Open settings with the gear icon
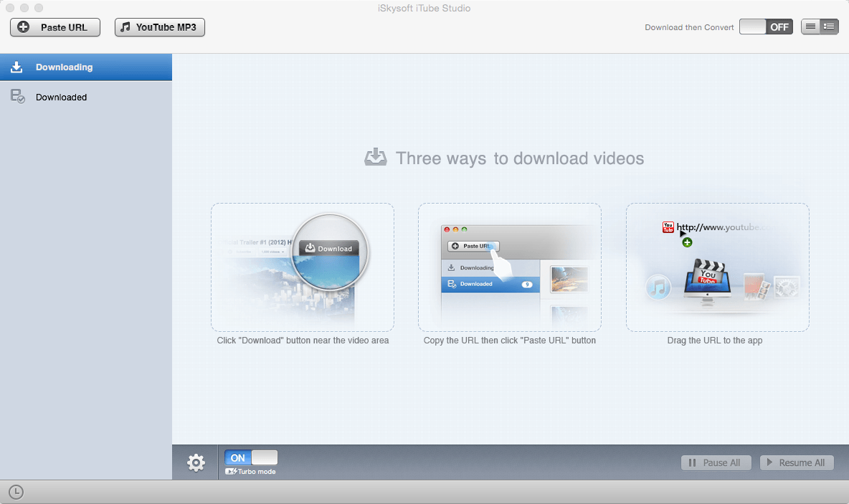 pos(196,462)
